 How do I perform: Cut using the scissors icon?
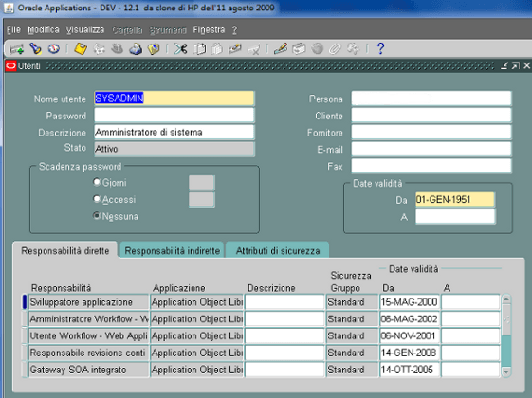click(180, 49)
